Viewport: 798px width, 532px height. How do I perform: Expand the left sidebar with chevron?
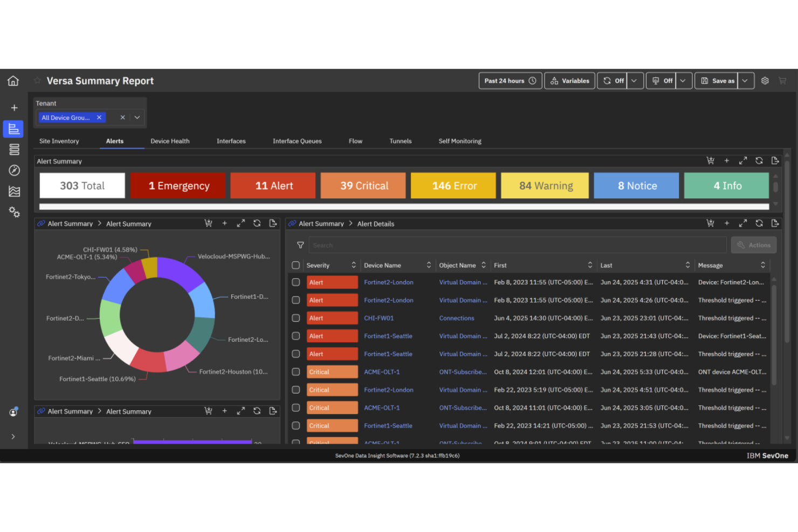point(13,437)
